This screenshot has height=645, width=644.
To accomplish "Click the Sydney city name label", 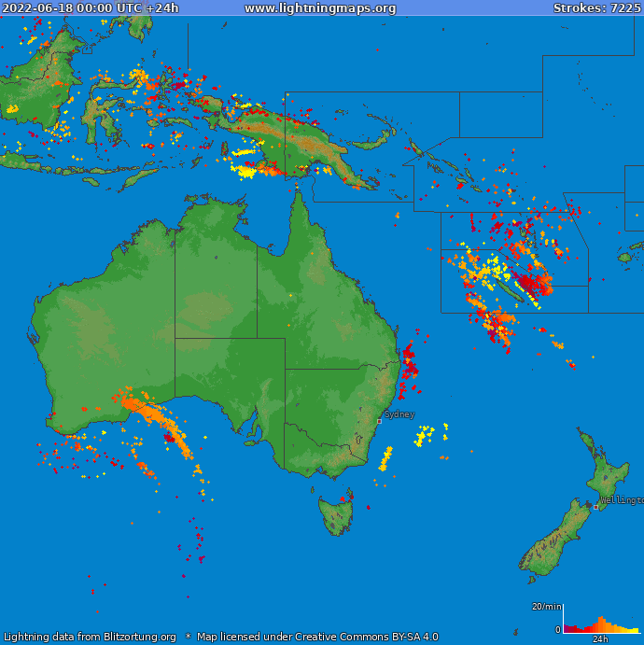I will click(399, 414).
